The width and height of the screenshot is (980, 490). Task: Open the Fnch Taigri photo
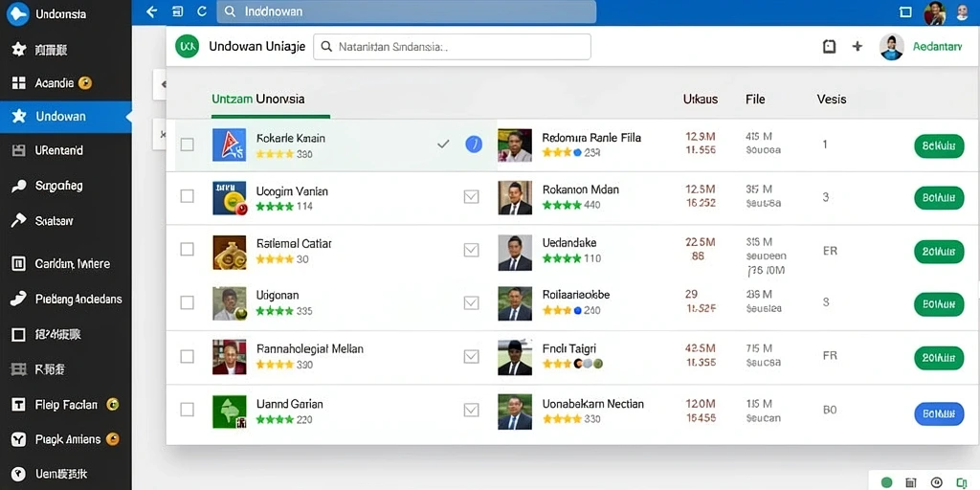tap(515, 358)
